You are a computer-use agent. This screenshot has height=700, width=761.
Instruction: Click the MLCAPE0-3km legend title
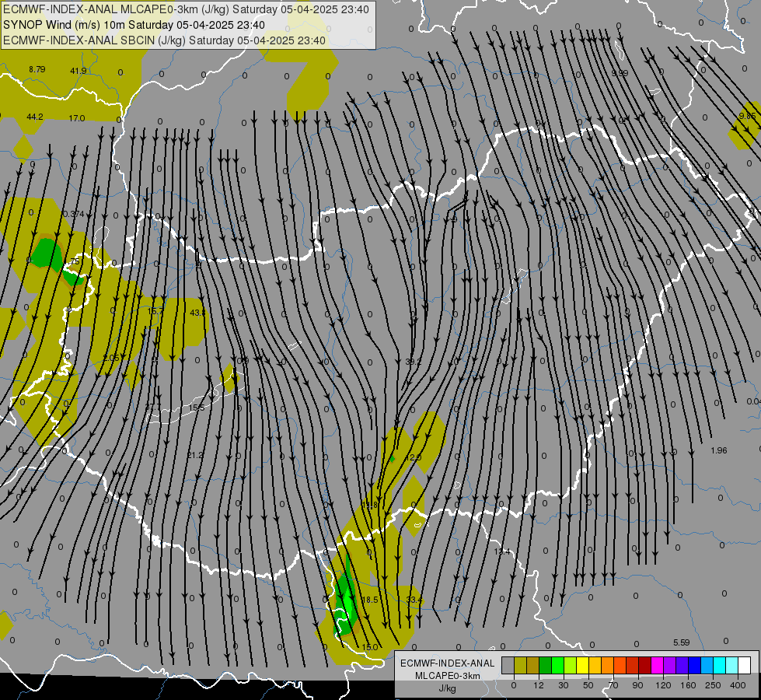coord(448,676)
